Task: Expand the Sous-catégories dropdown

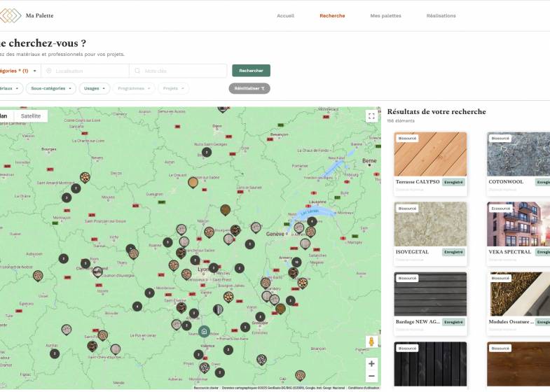Action: 50,88
